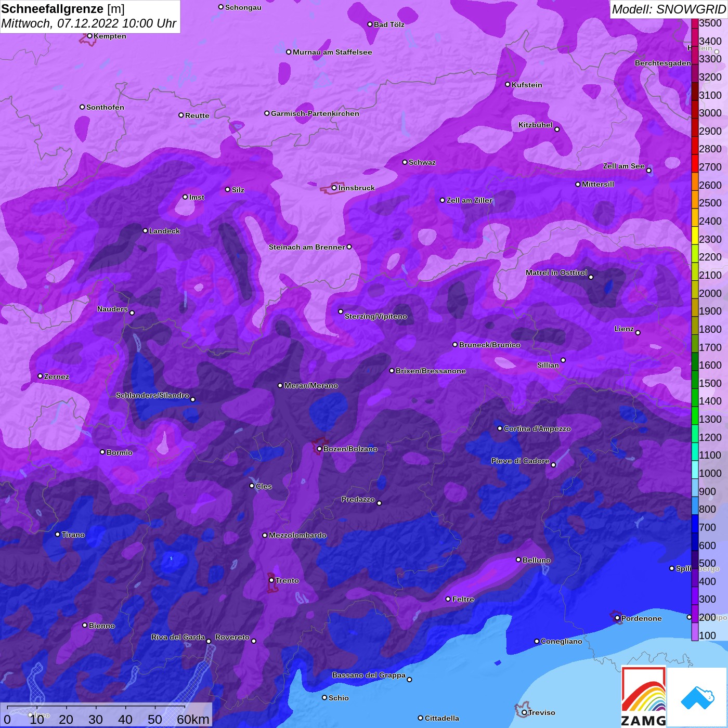The image size is (728, 728).
Task: Click the 'Nauders' label
Action: pos(112,309)
